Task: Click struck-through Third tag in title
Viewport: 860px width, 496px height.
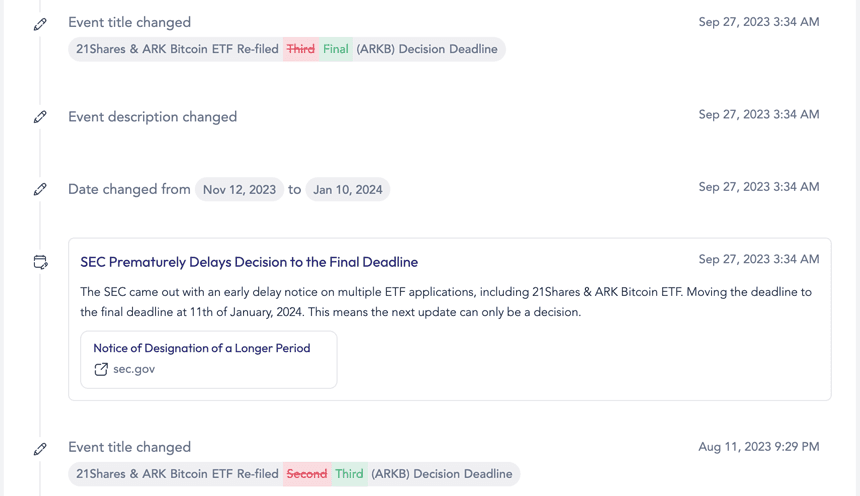Action: pos(301,49)
